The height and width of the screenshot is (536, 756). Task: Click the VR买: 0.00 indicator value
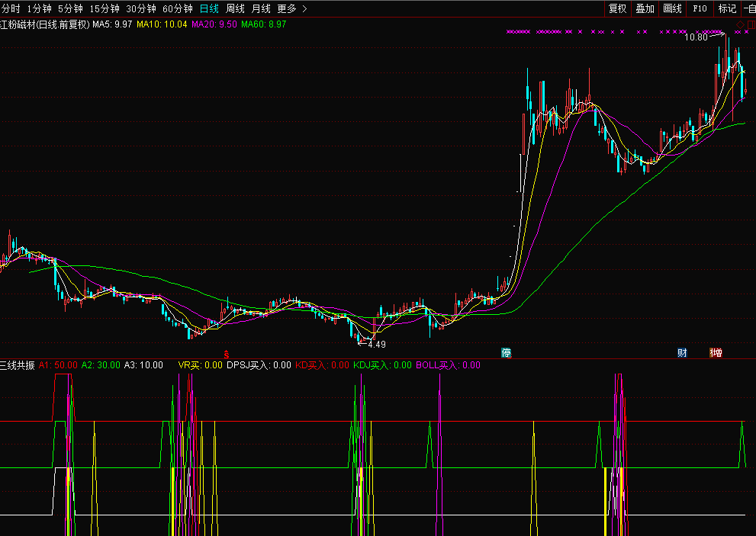pos(201,365)
